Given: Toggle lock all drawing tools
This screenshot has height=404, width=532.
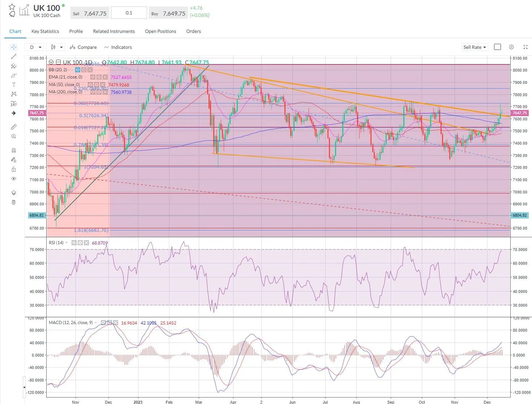Looking at the screenshot, I should [x=14, y=169].
